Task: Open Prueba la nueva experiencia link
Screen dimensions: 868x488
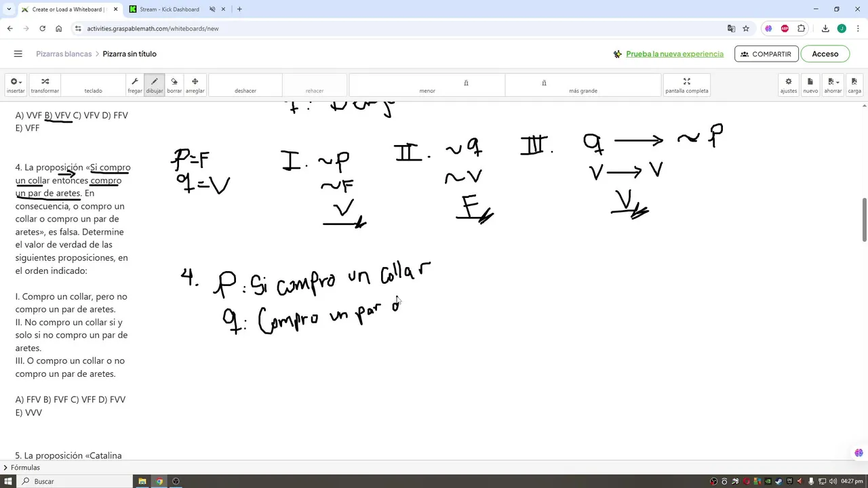Action: pos(675,54)
